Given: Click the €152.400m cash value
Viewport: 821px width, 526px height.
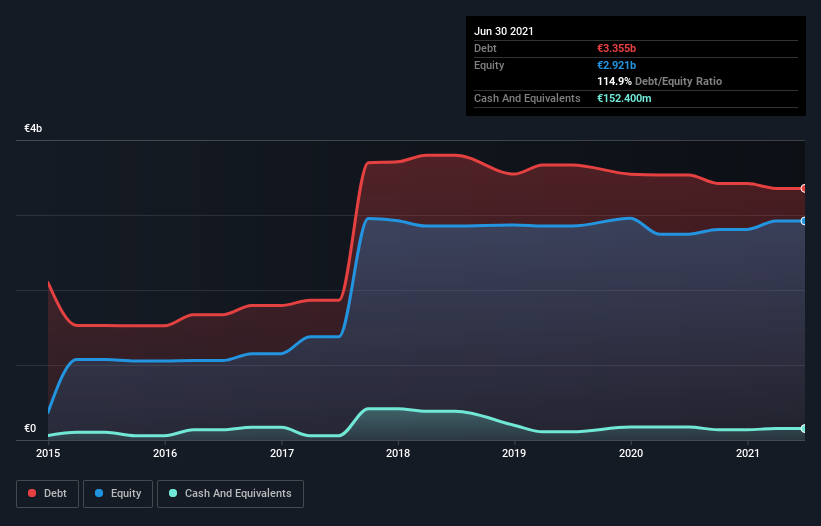Looking at the screenshot, I should click(x=624, y=98).
